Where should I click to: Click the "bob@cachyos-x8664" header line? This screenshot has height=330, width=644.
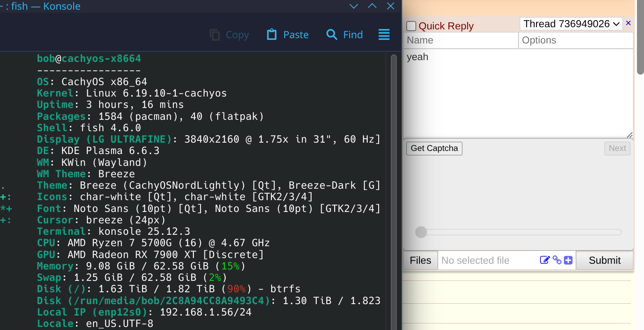(89, 59)
